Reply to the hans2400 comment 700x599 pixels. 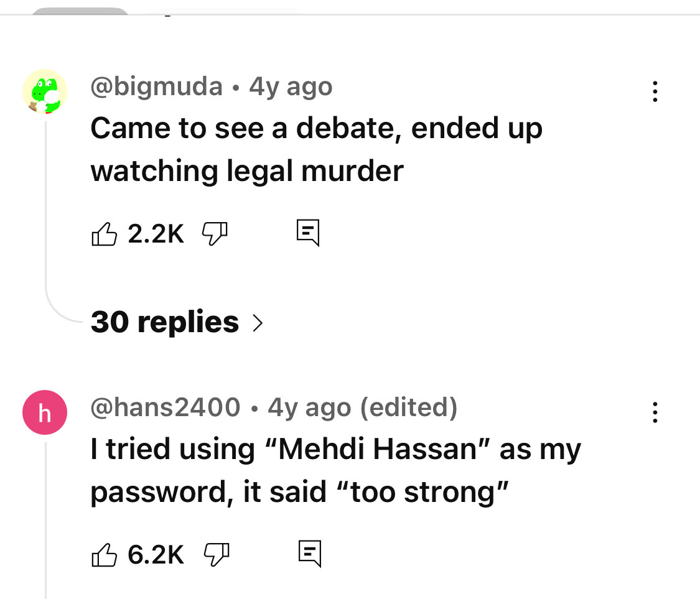click(x=310, y=554)
